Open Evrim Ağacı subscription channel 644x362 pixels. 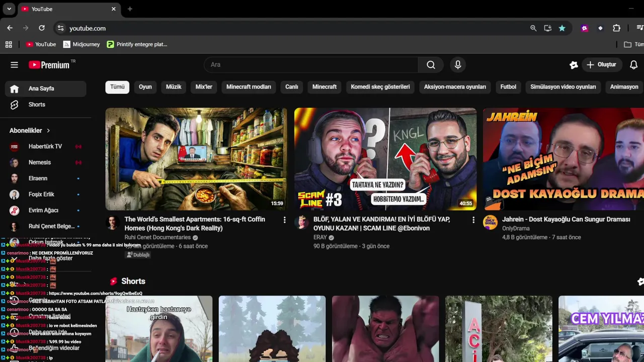click(x=46, y=211)
